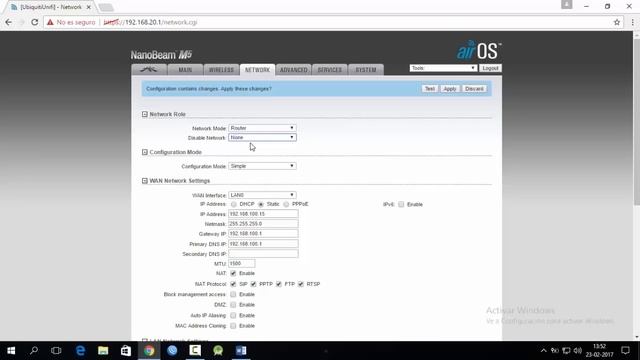Screen dimensions: 640x360
Task: Enable Block management access checkbox
Action: (233, 294)
